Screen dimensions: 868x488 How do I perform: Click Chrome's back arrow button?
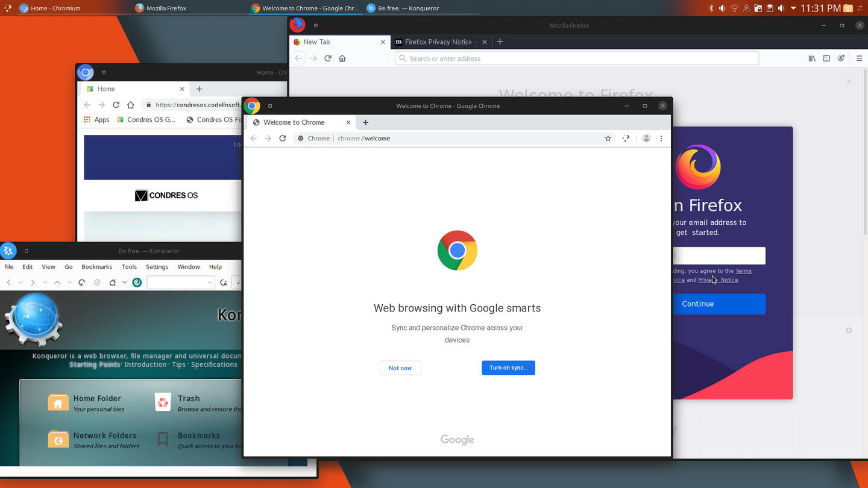[254, 139]
